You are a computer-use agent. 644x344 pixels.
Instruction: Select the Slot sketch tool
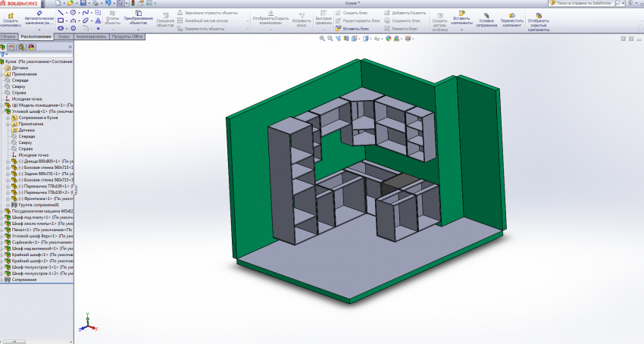point(61,28)
